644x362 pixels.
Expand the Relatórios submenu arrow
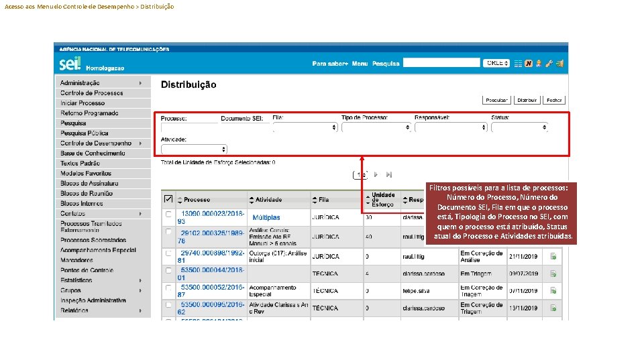click(x=140, y=310)
